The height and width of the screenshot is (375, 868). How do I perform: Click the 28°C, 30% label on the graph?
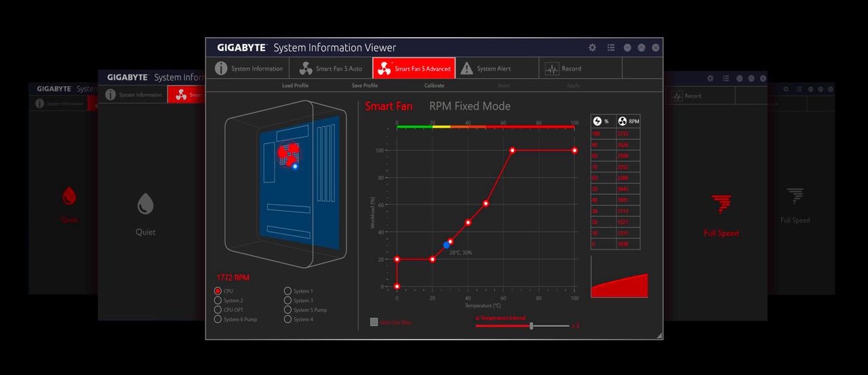[460, 252]
